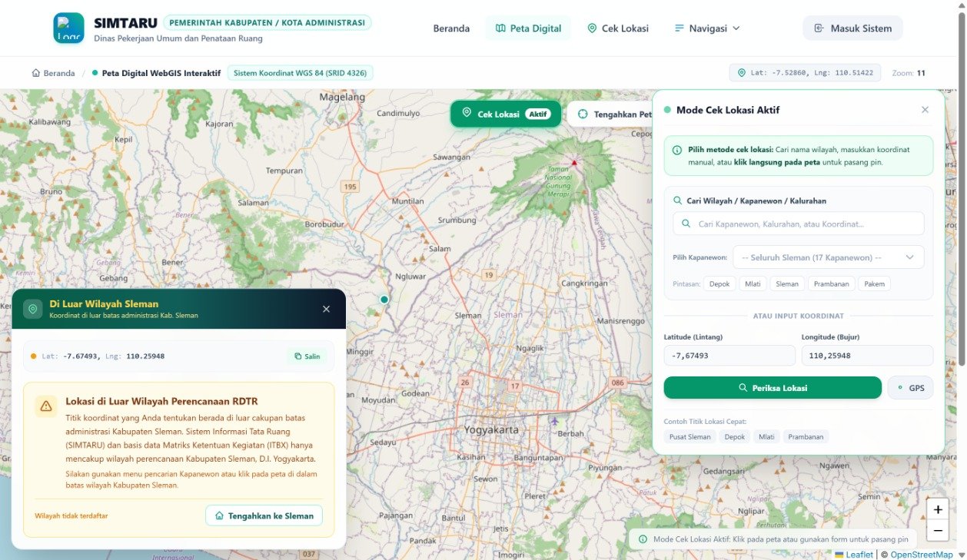Click the Lat/Lng coordinate readout in header
This screenshot has width=967, height=560.
[x=805, y=73]
